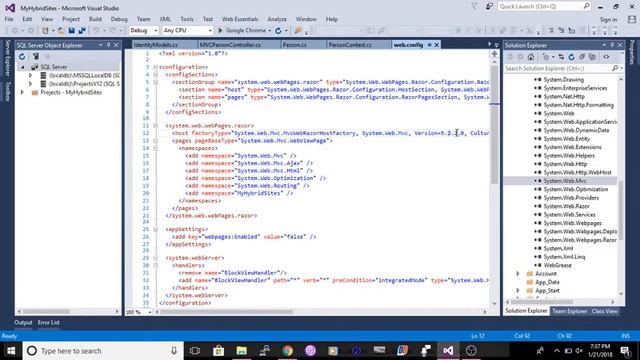Screen dimensions: 640x360
Task: Expand the (localdb)\MSSQLLocalDB node
Action: pyautogui.click(x=30, y=76)
